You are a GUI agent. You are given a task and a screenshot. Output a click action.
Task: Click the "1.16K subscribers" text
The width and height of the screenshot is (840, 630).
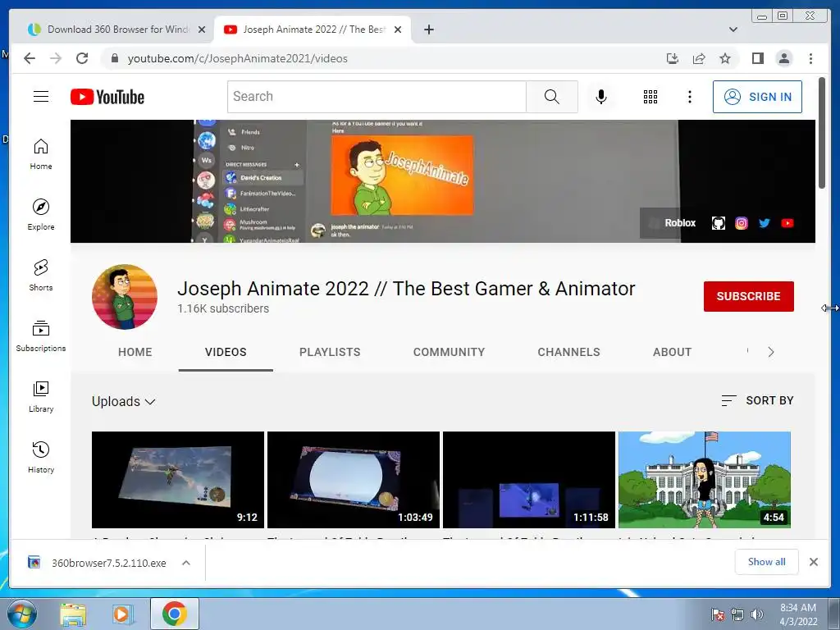pyautogui.click(x=223, y=308)
